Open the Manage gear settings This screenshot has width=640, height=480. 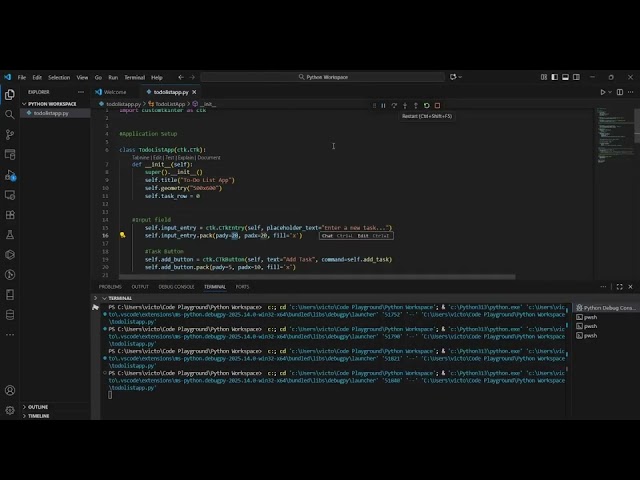(10, 410)
